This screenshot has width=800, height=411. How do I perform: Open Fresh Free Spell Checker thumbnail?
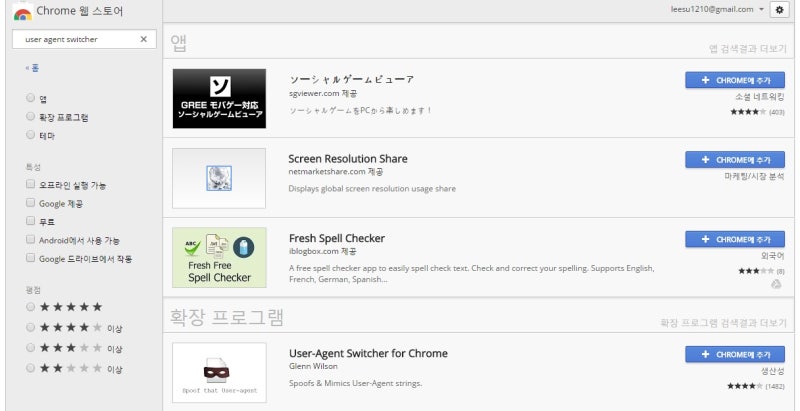219,258
